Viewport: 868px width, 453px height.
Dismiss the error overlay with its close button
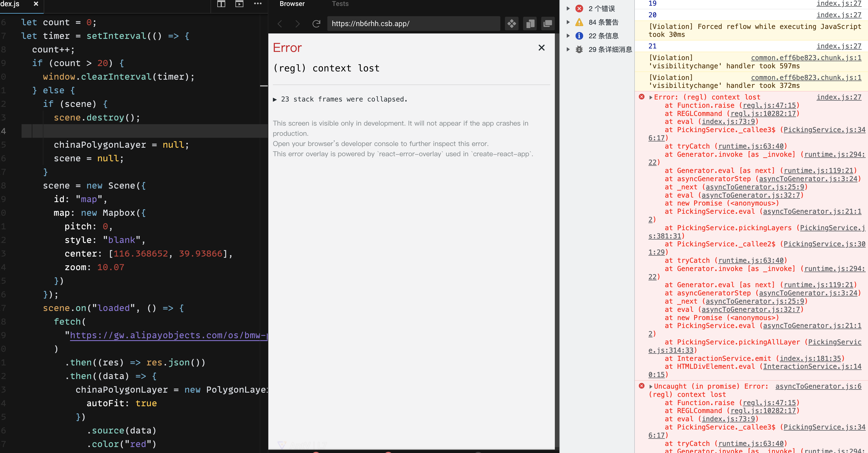click(542, 48)
